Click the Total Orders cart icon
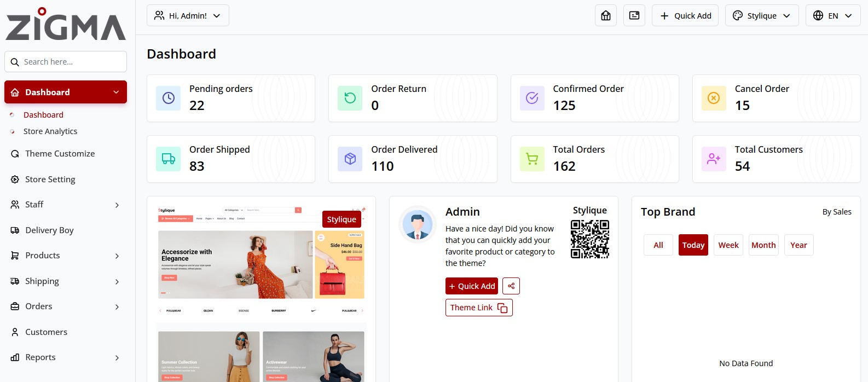This screenshot has width=868, height=382. click(x=532, y=159)
